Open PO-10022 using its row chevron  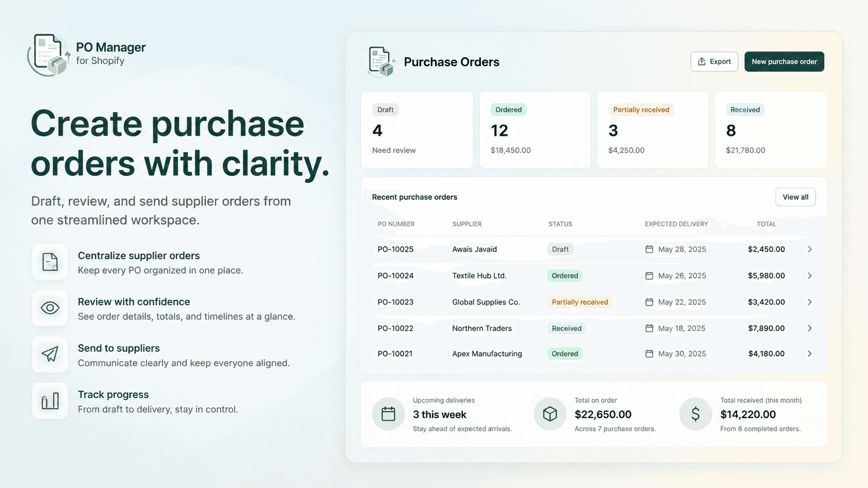pyautogui.click(x=809, y=328)
